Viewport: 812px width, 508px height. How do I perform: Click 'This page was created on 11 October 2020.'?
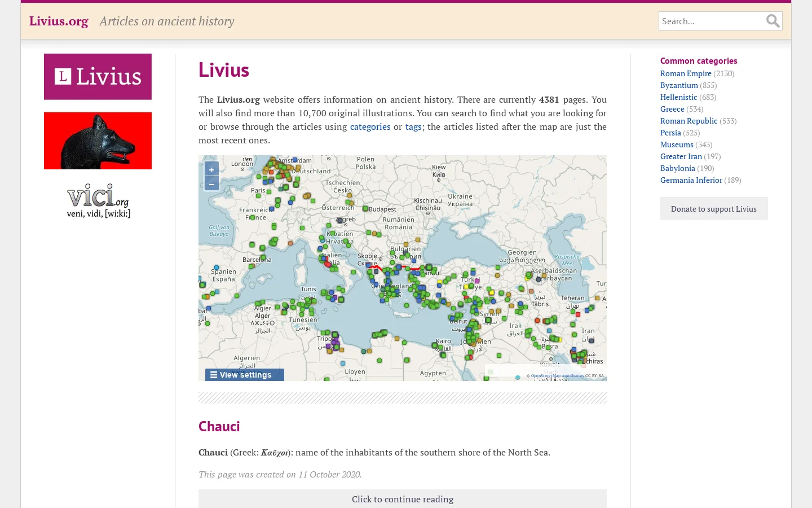280,474
